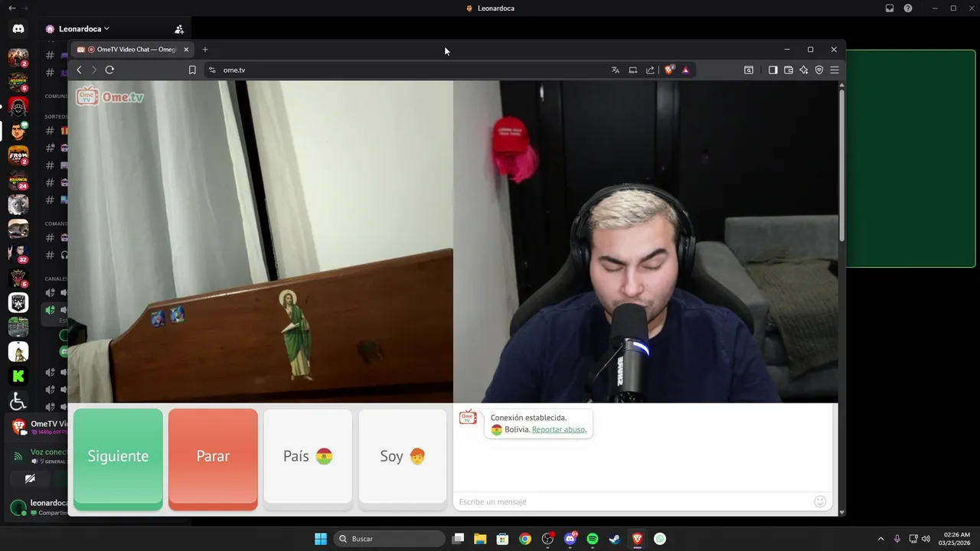Open server icon with red badge 32

pyautogui.click(x=18, y=253)
